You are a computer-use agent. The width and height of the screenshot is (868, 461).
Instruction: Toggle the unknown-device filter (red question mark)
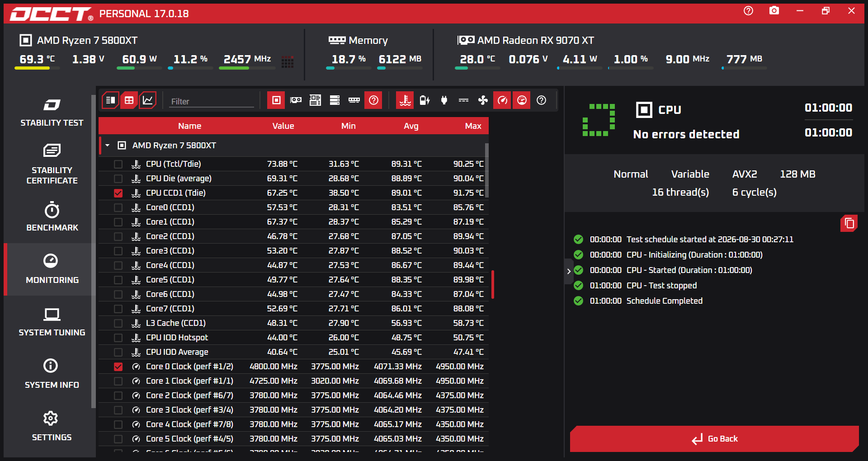(x=373, y=100)
